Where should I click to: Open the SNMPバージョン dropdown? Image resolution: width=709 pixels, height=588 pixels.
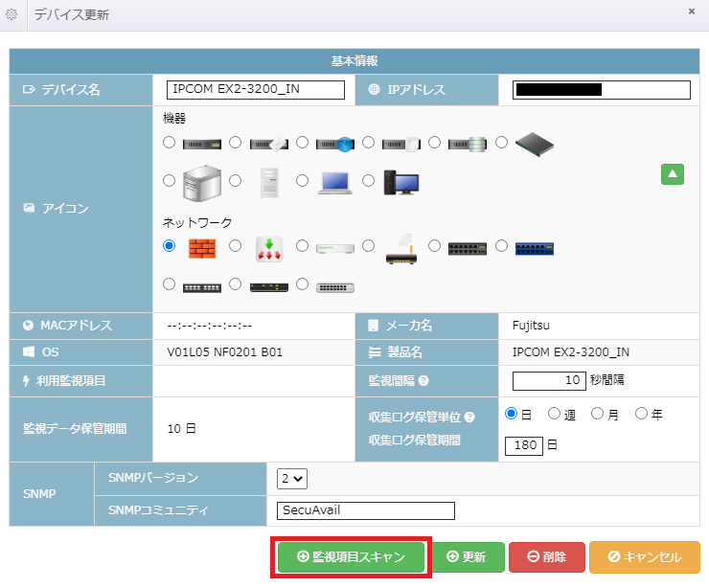[291, 478]
